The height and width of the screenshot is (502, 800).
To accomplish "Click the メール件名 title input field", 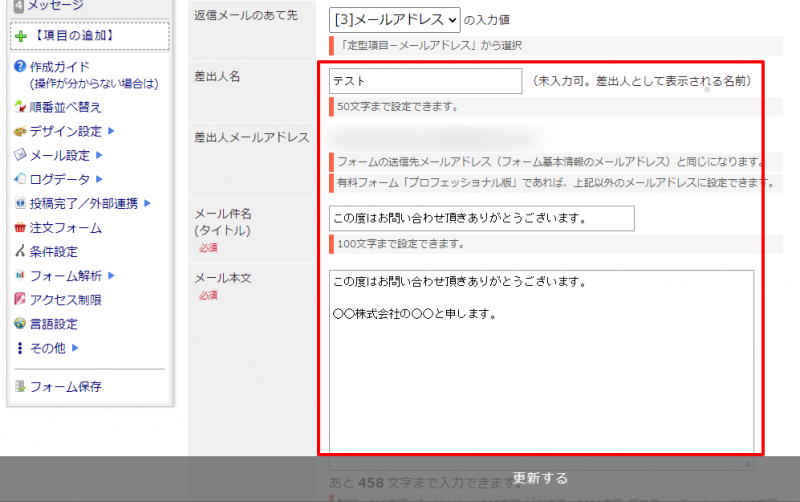I will (x=481, y=218).
